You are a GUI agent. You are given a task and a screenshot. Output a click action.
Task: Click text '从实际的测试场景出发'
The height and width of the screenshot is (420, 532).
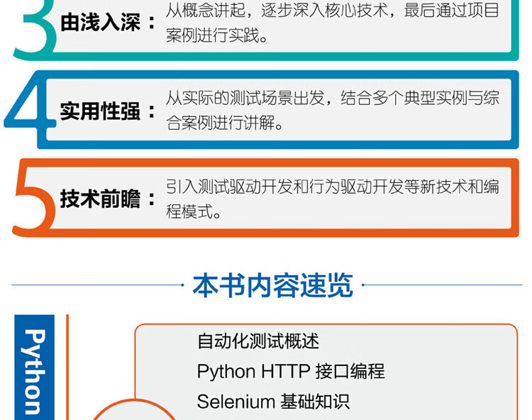coord(245,98)
